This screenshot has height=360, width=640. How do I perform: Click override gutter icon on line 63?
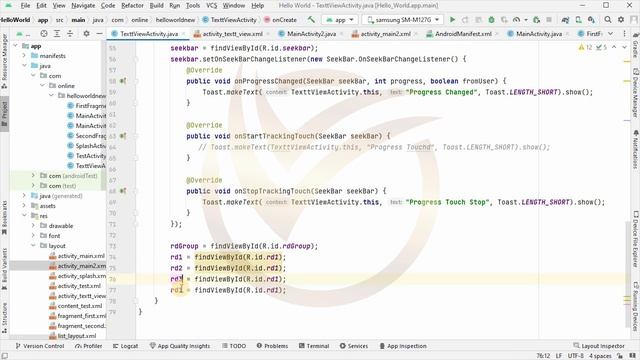(122, 136)
